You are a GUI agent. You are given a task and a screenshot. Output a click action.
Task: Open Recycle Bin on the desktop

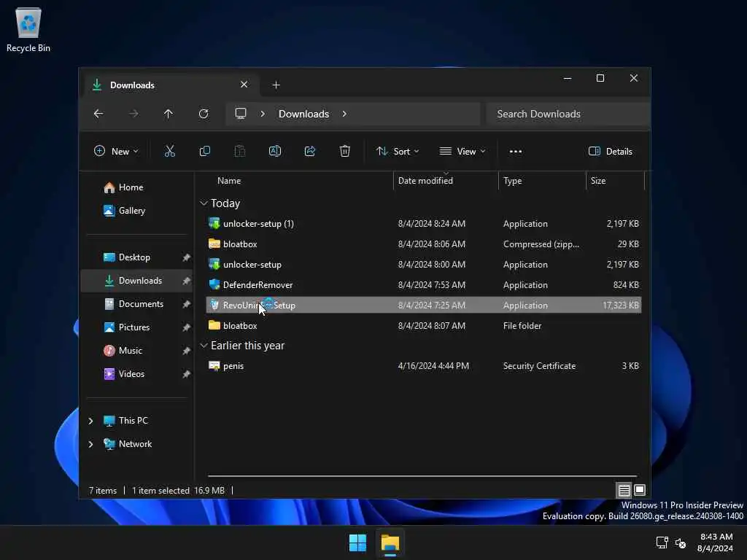tap(28, 29)
